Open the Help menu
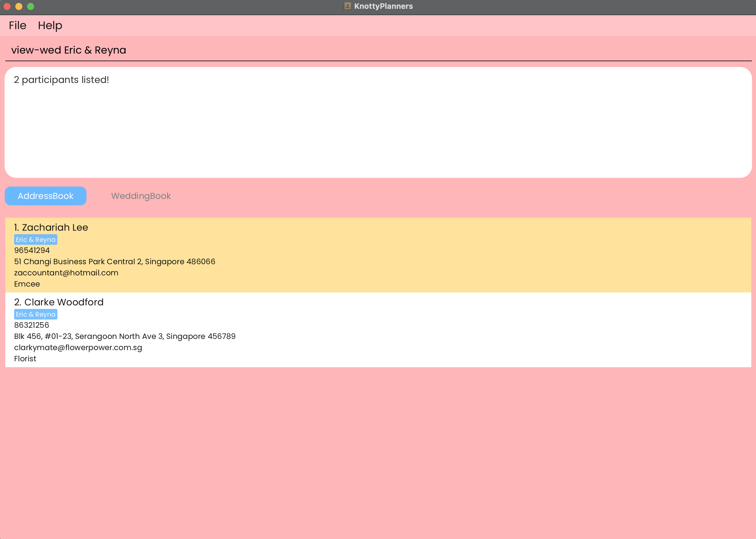Image resolution: width=756 pixels, height=539 pixels. 50,26
